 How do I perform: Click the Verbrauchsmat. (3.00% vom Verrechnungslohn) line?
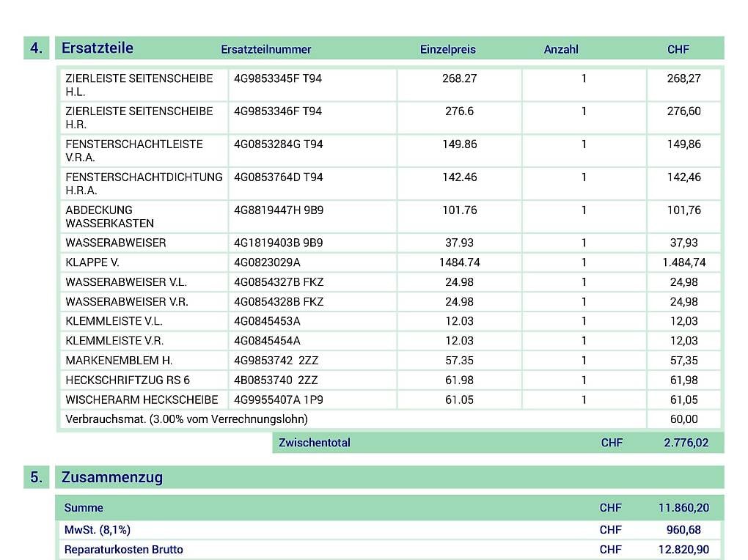[186, 419]
